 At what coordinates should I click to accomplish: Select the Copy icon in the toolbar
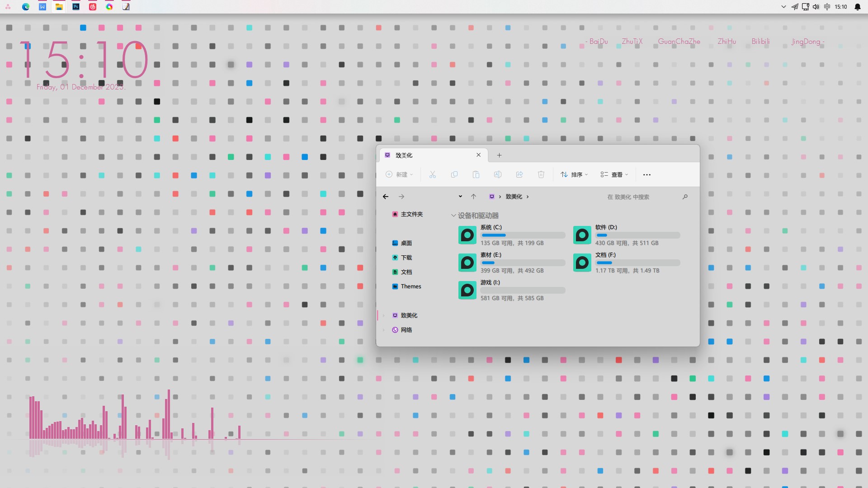454,174
